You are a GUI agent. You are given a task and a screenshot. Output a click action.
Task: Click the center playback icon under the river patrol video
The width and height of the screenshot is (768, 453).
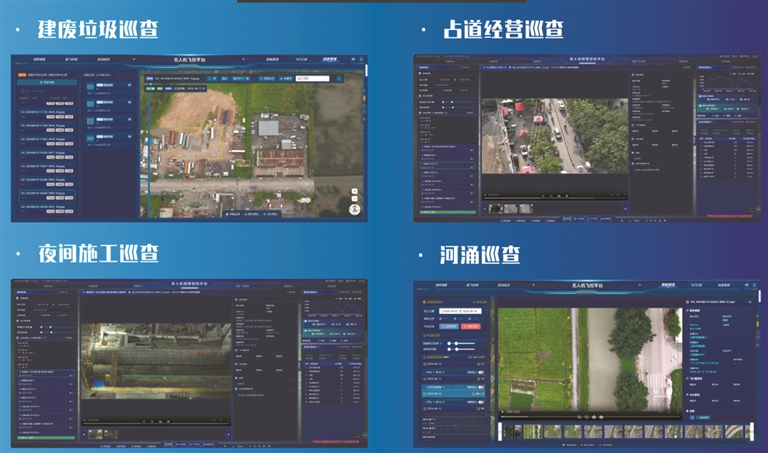[x=595, y=416]
